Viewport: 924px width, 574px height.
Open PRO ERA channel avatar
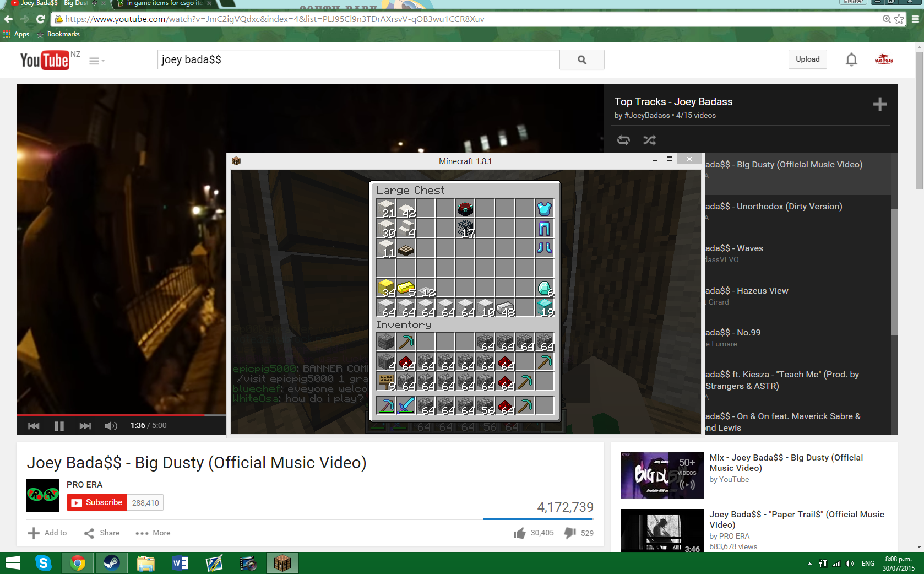point(43,496)
